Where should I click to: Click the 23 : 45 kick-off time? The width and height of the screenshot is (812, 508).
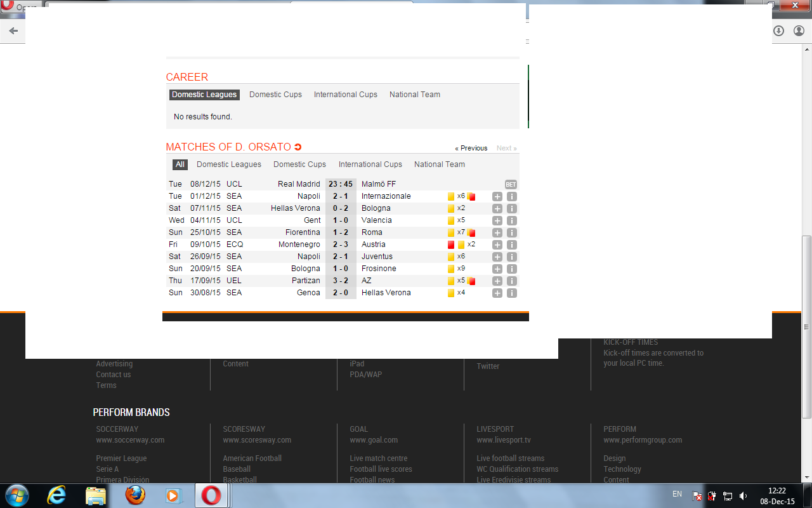click(x=341, y=184)
